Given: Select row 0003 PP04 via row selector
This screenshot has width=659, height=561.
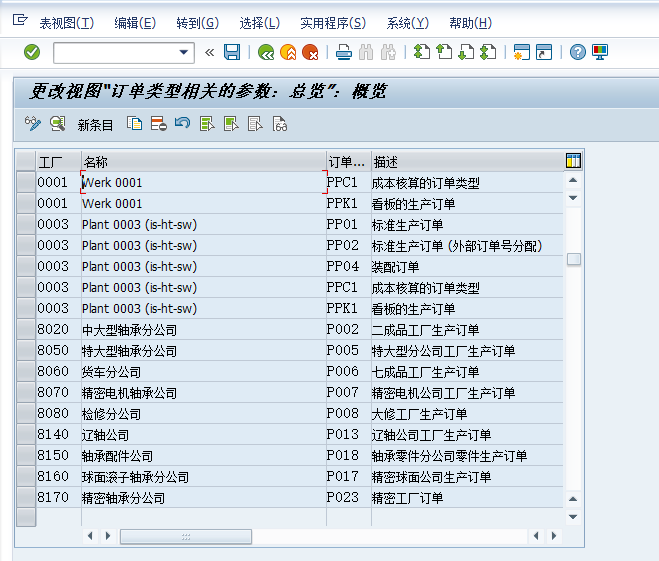Looking at the screenshot, I should (26, 266).
